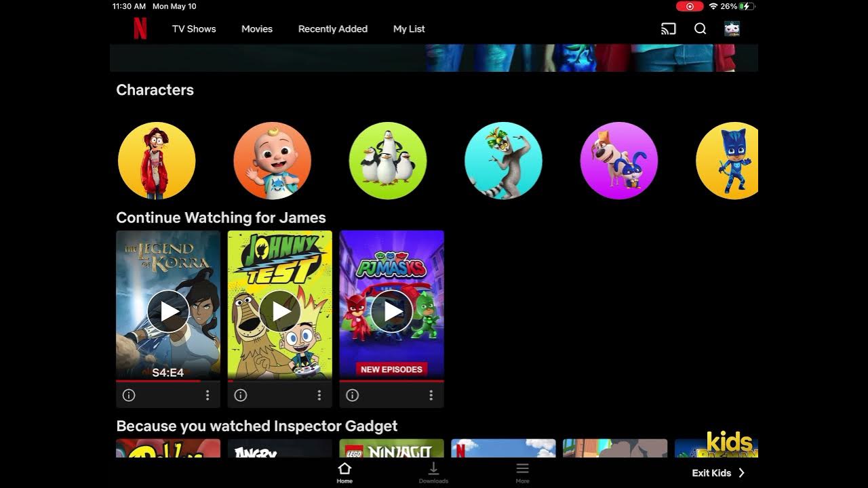
Task: Open the Angry Birds thumbnail
Action: tap(280, 449)
